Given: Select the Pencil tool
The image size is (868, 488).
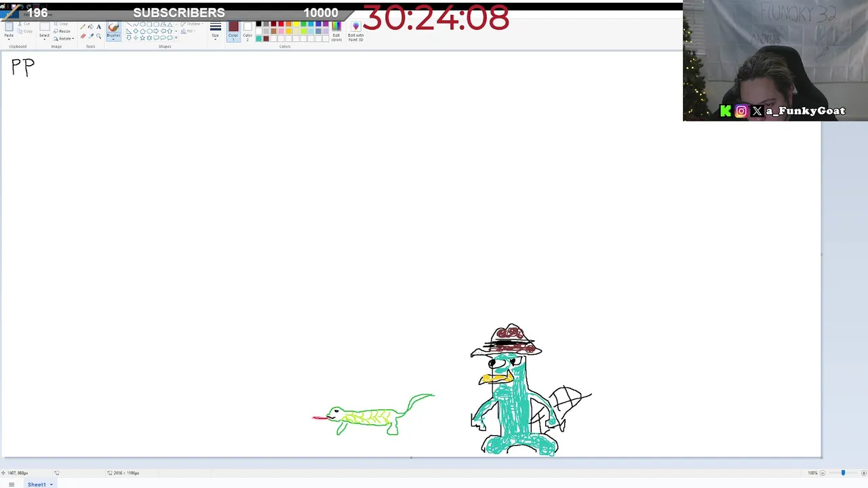Looking at the screenshot, I should click(x=83, y=27).
